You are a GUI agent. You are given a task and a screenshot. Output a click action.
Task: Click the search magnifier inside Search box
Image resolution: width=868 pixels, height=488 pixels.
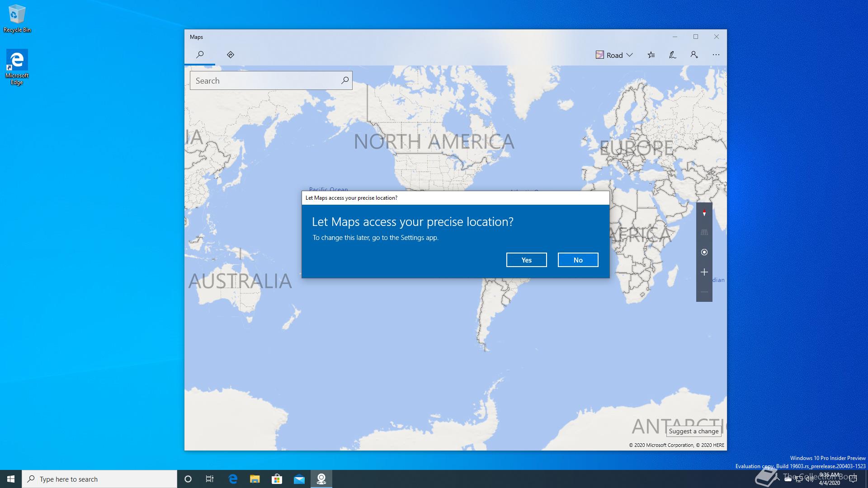345,80
